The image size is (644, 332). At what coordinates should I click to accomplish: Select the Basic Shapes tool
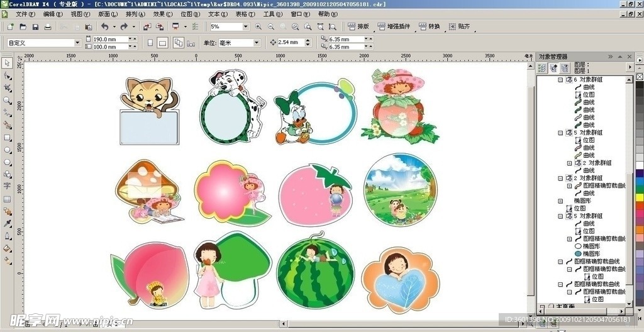pyautogui.click(x=7, y=174)
